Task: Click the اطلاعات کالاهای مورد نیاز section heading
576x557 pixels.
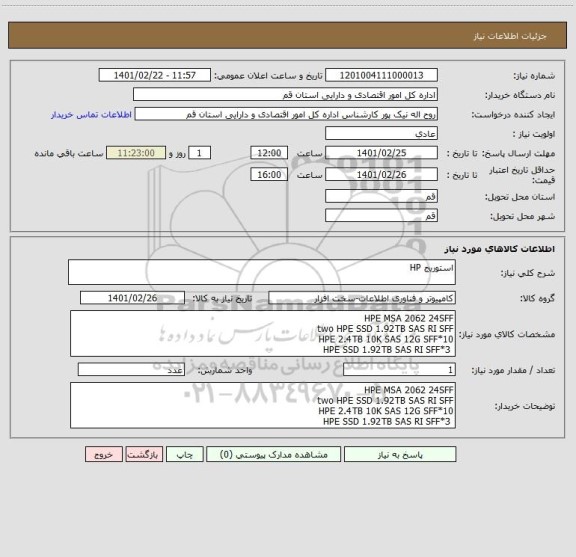Action: click(x=500, y=249)
